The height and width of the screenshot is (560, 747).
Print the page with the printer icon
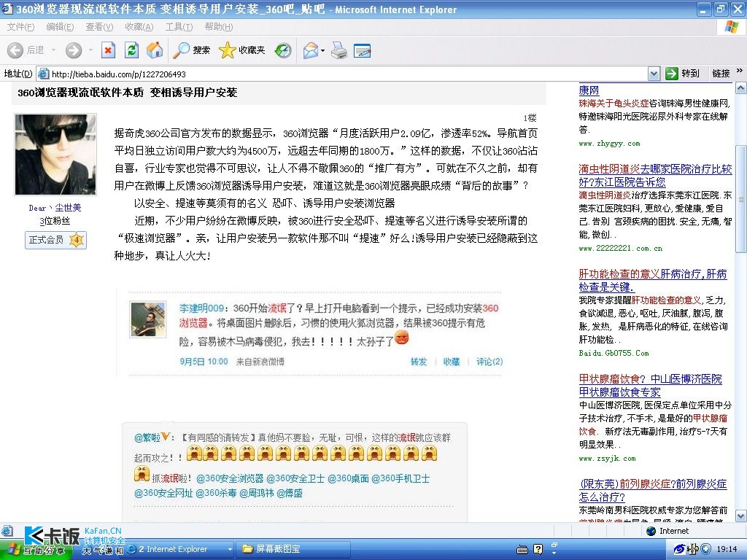tap(338, 50)
